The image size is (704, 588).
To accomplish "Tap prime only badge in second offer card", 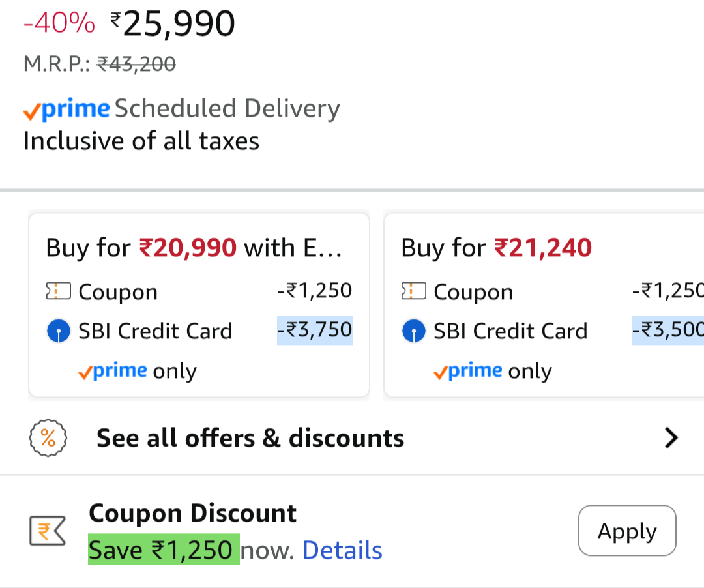I will pos(493,371).
